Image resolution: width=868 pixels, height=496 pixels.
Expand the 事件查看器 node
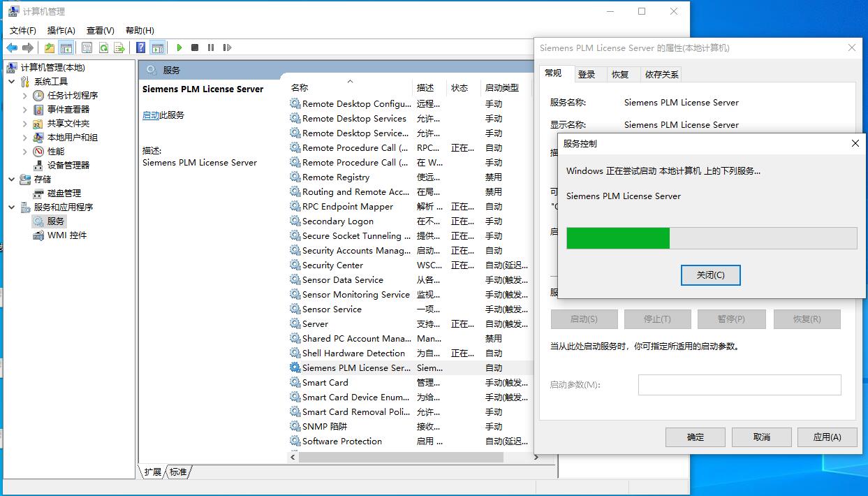click(x=25, y=110)
